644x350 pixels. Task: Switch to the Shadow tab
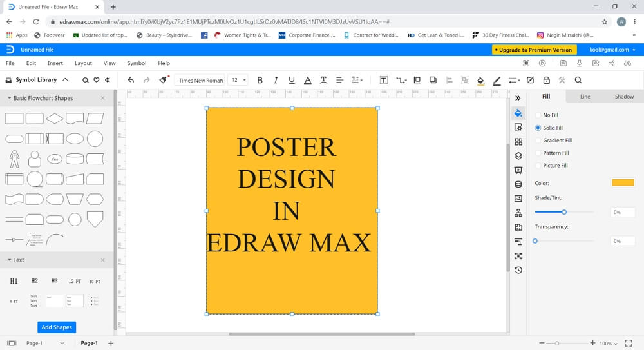[x=624, y=97]
